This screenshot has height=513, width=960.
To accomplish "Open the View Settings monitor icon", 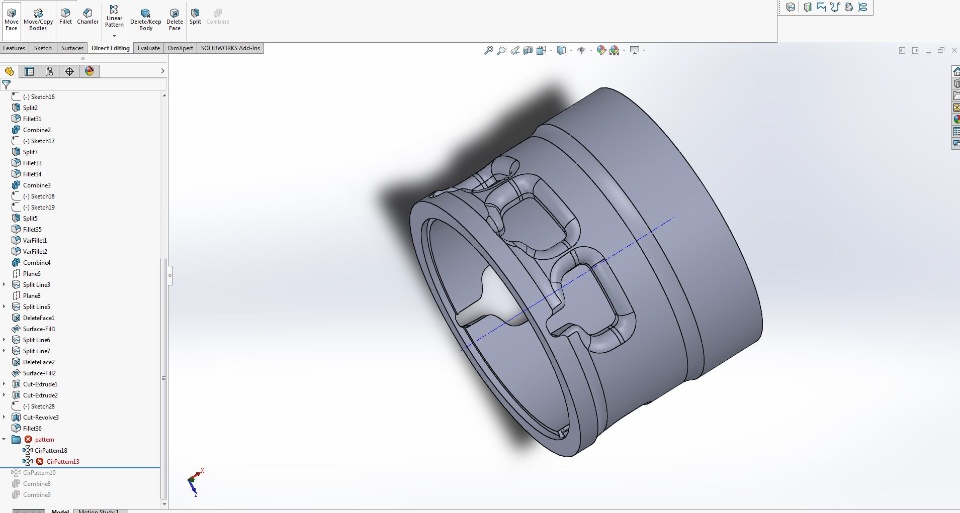I will [x=634, y=50].
